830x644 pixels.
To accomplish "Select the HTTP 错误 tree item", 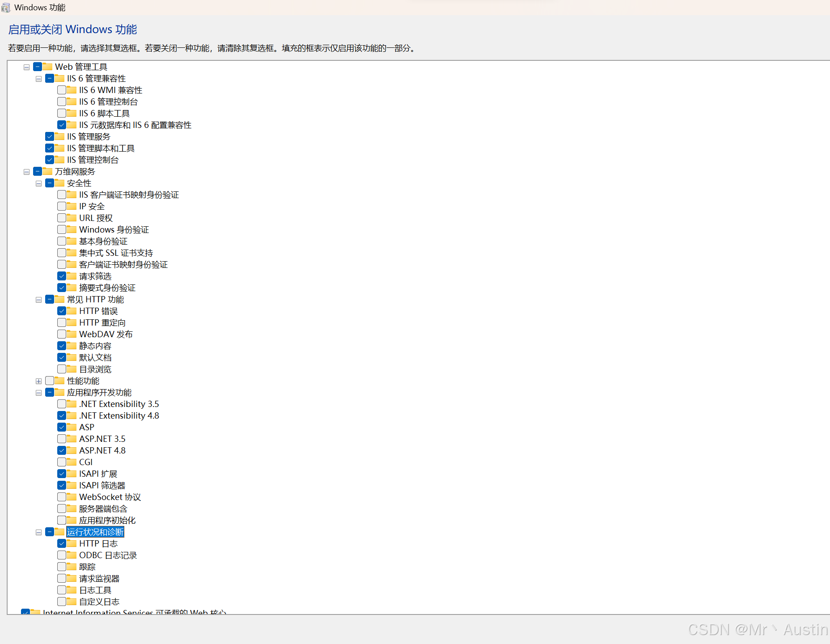I will pos(98,311).
